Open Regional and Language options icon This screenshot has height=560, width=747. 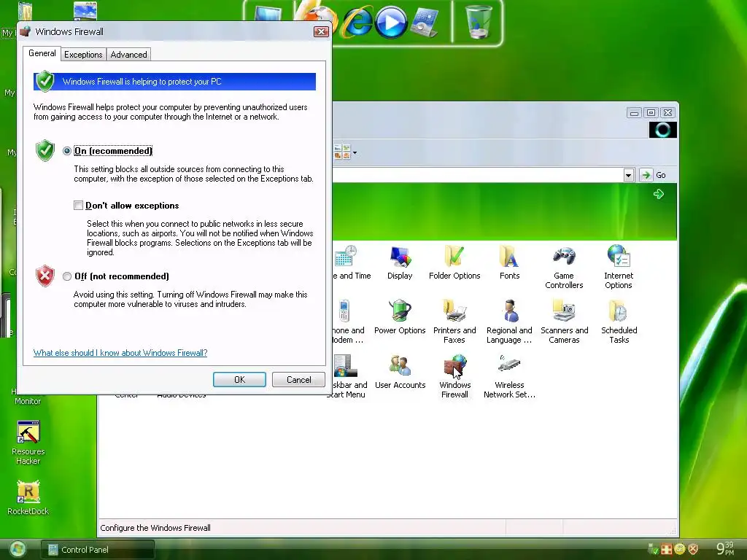(509, 322)
